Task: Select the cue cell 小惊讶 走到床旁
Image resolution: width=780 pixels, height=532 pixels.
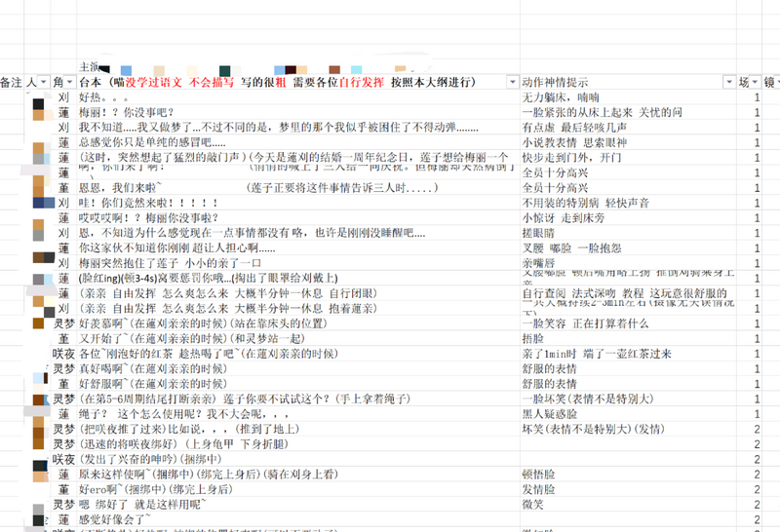Action: [628, 218]
